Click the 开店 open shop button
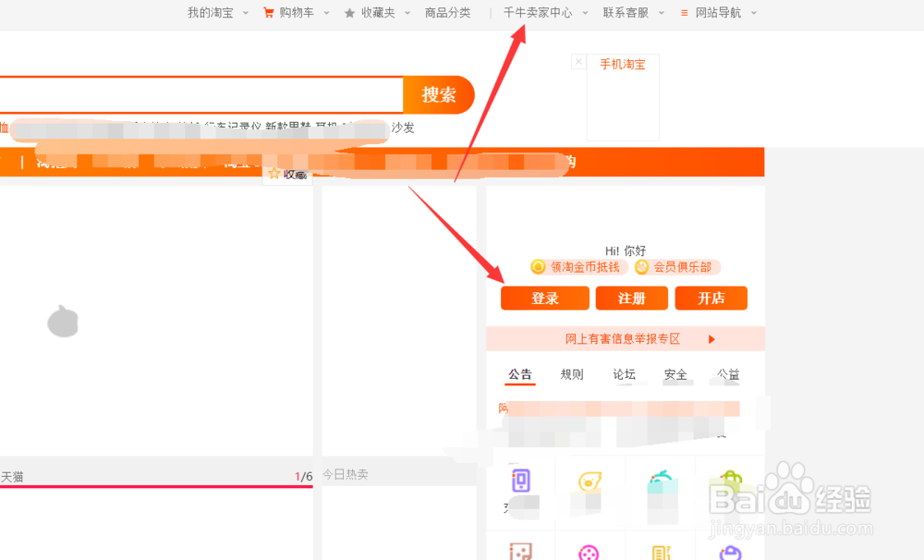The image size is (924, 560). click(x=711, y=298)
